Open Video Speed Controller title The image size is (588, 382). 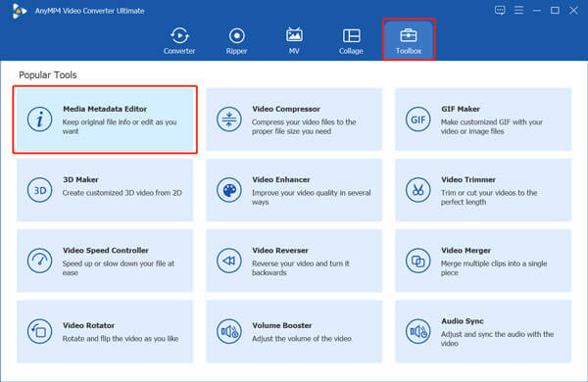tap(106, 250)
